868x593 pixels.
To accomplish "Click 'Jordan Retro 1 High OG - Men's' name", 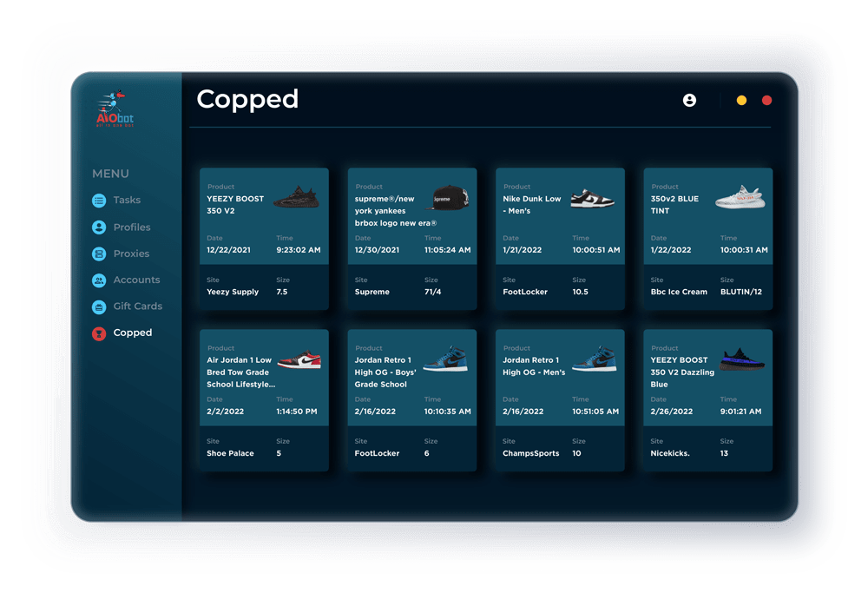I will coord(534,366).
